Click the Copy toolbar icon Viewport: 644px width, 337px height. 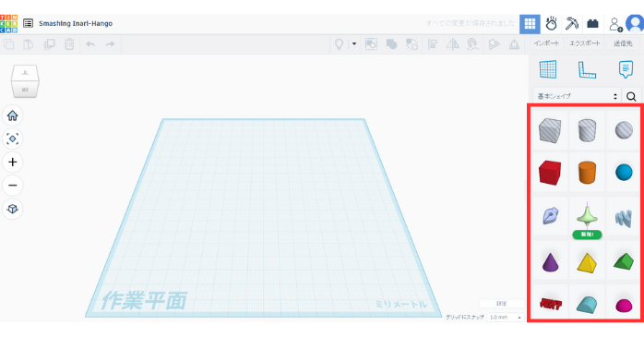(8, 44)
